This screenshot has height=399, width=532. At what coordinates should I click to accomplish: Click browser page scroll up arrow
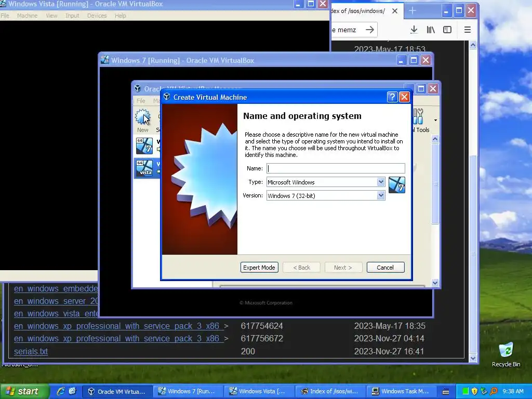[473, 45]
